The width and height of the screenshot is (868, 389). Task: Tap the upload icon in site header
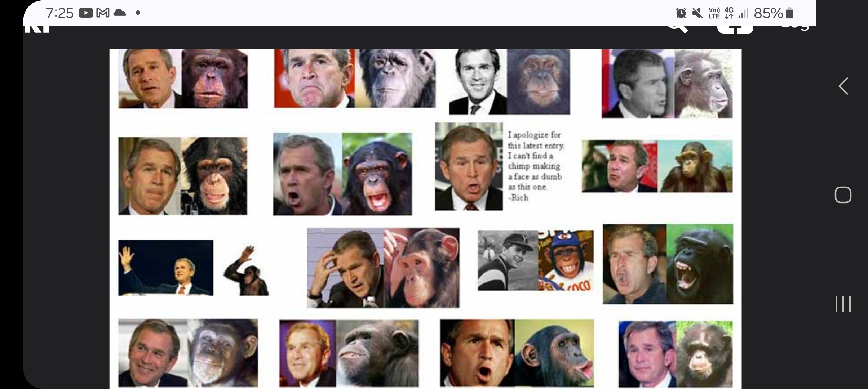coord(735,30)
